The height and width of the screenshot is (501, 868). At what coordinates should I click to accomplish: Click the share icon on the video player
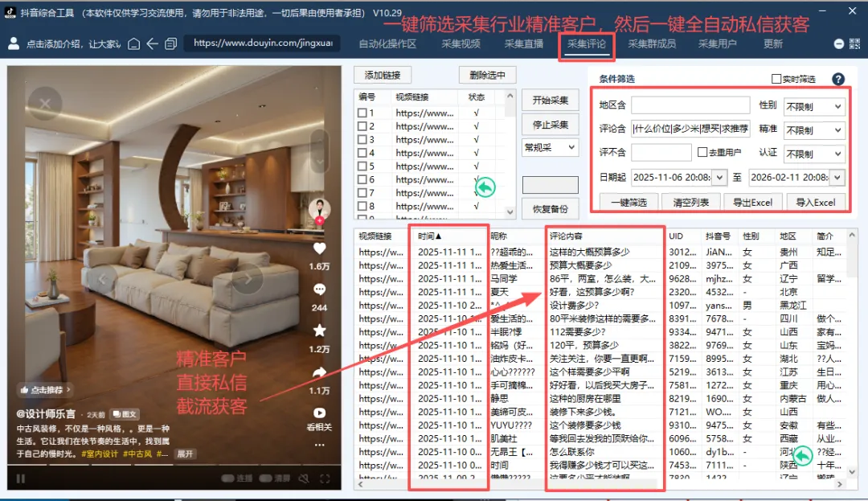[319, 372]
